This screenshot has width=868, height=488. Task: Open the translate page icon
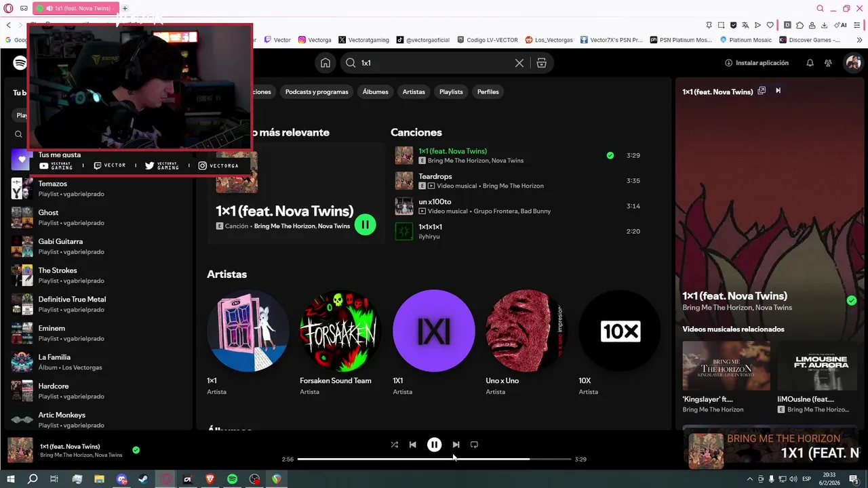pyautogui.click(x=745, y=25)
